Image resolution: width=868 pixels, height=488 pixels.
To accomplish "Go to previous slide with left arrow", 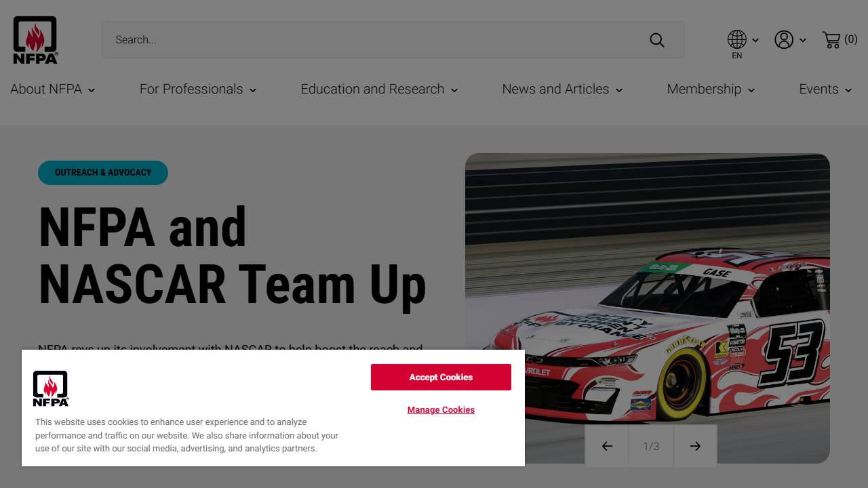I will pyautogui.click(x=607, y=446).
